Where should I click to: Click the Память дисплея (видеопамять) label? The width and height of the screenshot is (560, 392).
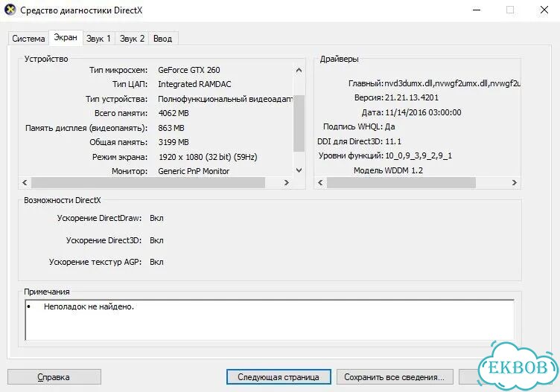tap(86, 129)
